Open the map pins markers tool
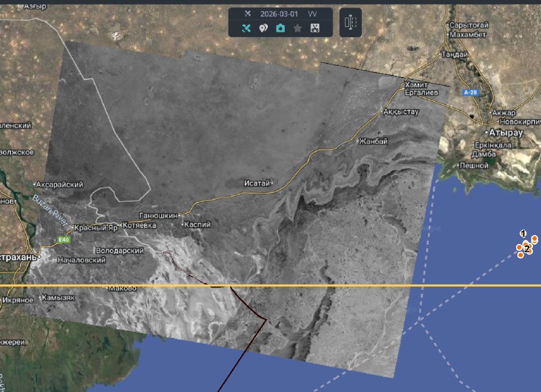 (264, 28)
